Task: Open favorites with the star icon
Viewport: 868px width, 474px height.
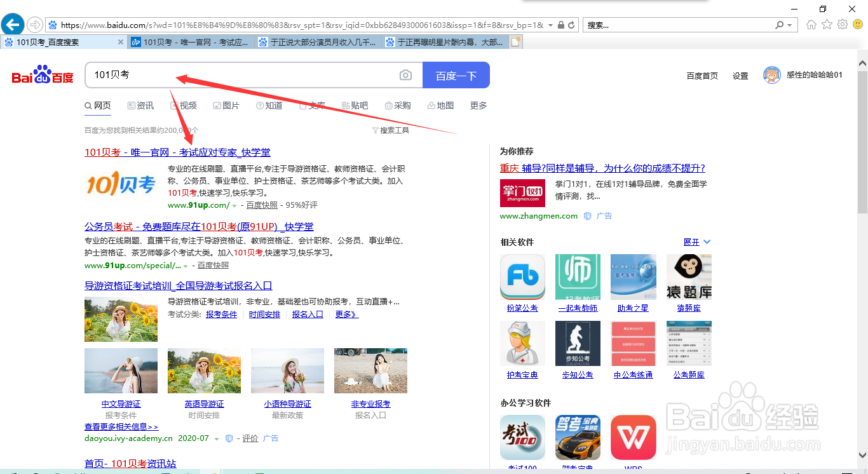Action: 827,25
